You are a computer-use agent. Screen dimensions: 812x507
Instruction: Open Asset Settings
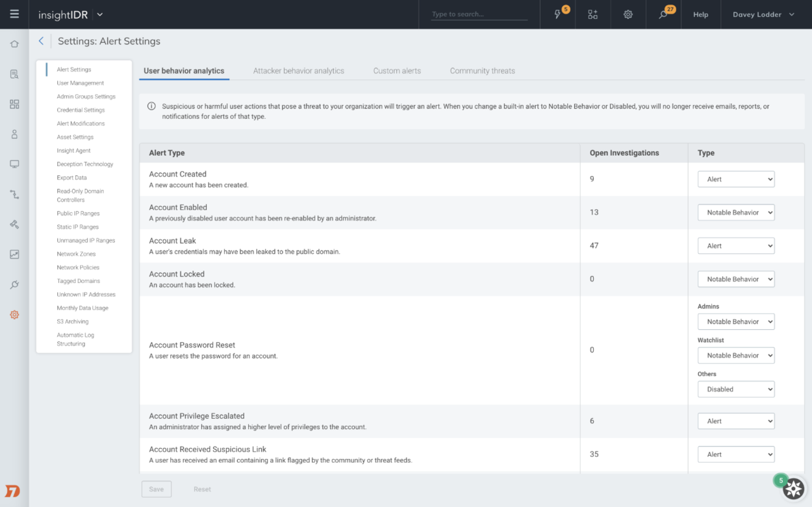pos(75,137)
